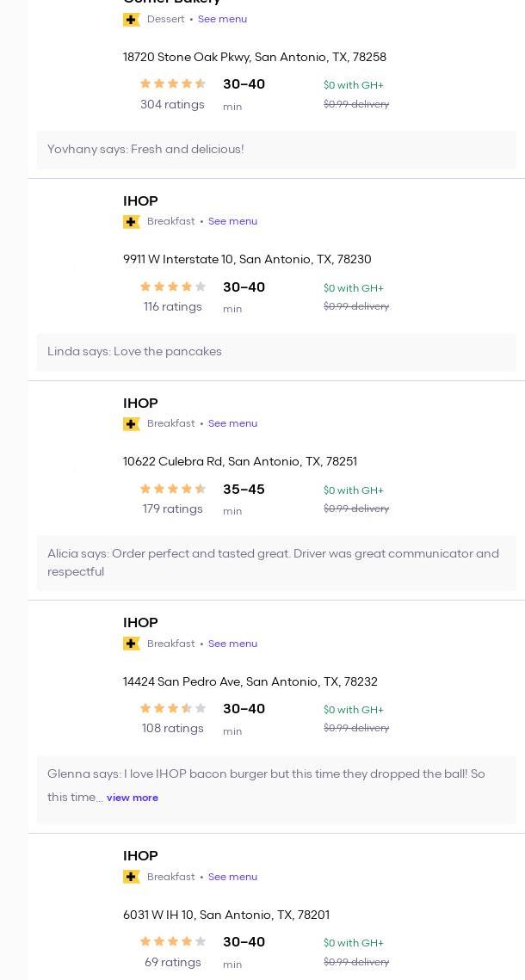Click the GH+ badge next to Dessert
525x980 pixels.
[x=132, y=19]
